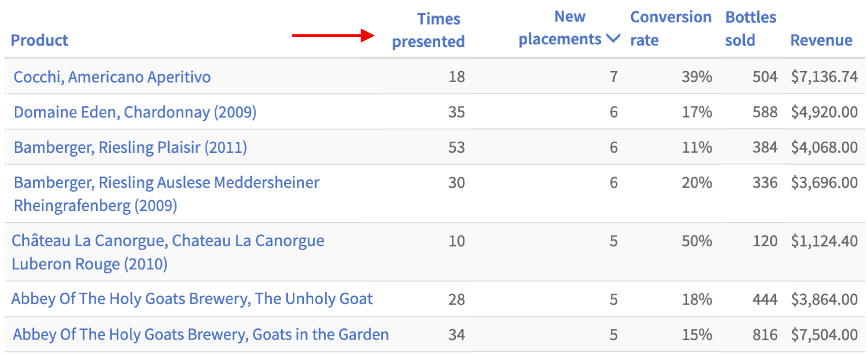The image size is (868, 355).
Task: Sort by Conversion rate header
Action: tap(670, 28)
